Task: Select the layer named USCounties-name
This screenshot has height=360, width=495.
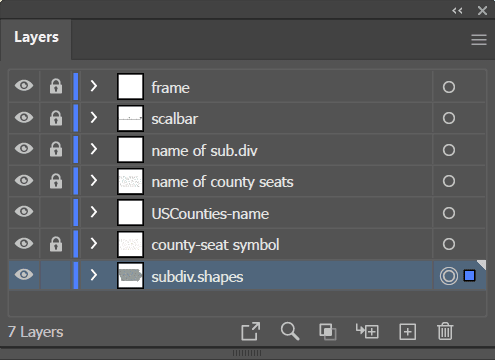Action: coord(210,214)
